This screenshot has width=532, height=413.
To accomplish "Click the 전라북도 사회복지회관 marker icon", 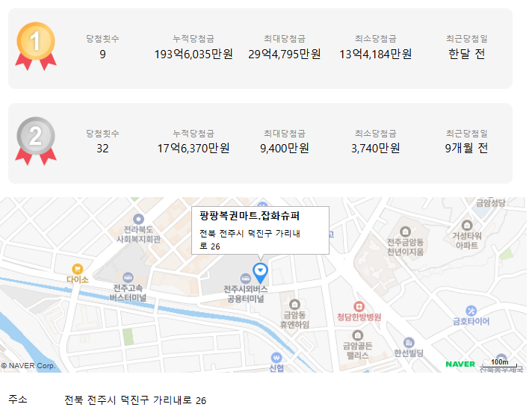I will 138,220.
